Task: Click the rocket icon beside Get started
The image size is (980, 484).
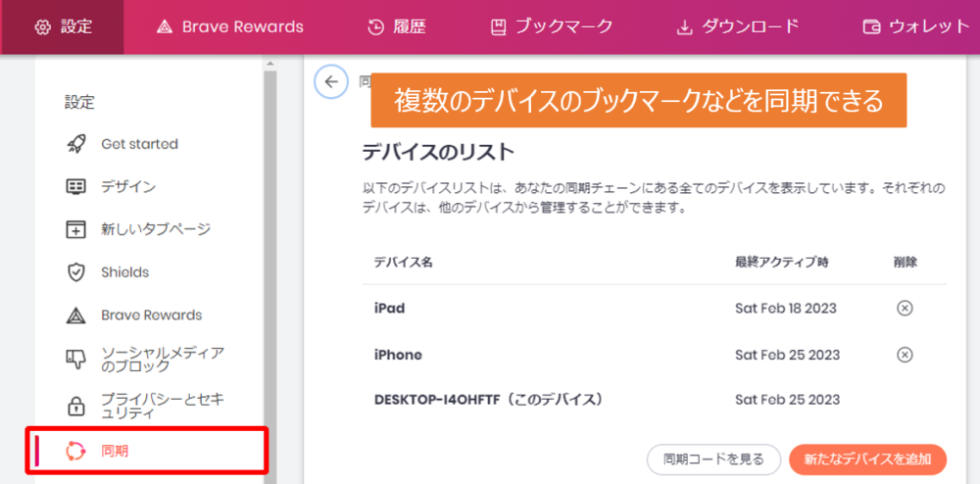Action: coord(75,144)
